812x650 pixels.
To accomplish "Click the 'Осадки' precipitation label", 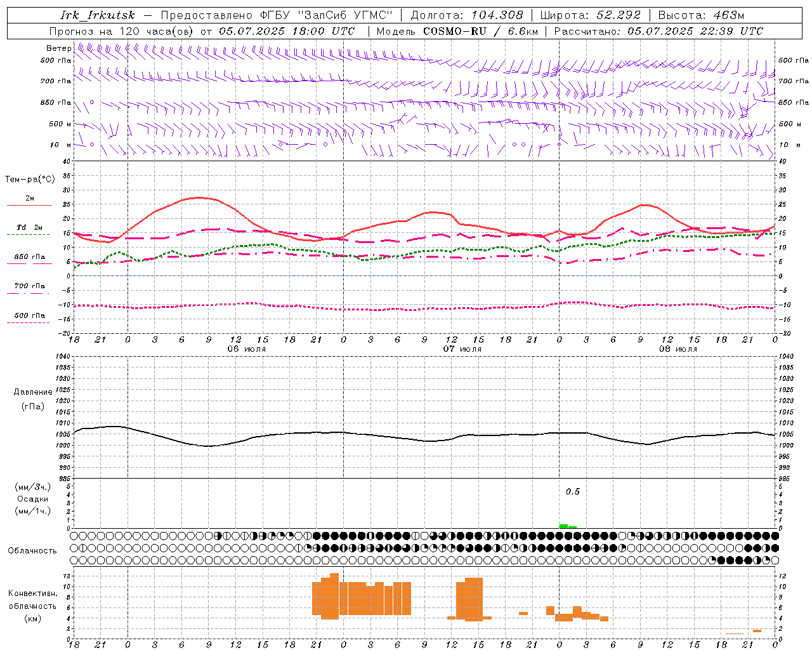I will click(x=33, y=499).
